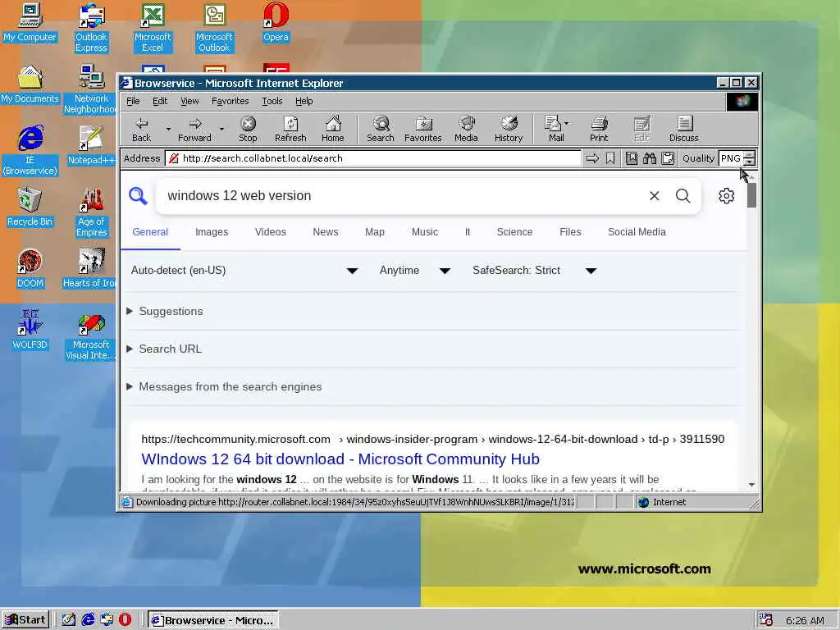This screenshot has width=840, height=630.
Task: Switch to the Videos tab
Action: (x=271, y=232)
